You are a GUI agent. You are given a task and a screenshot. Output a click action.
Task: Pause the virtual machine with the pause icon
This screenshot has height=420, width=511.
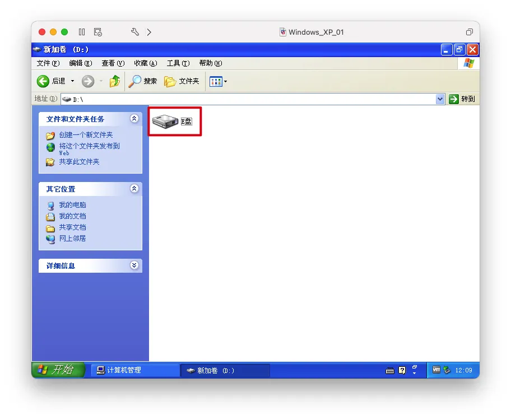point(82,32)
